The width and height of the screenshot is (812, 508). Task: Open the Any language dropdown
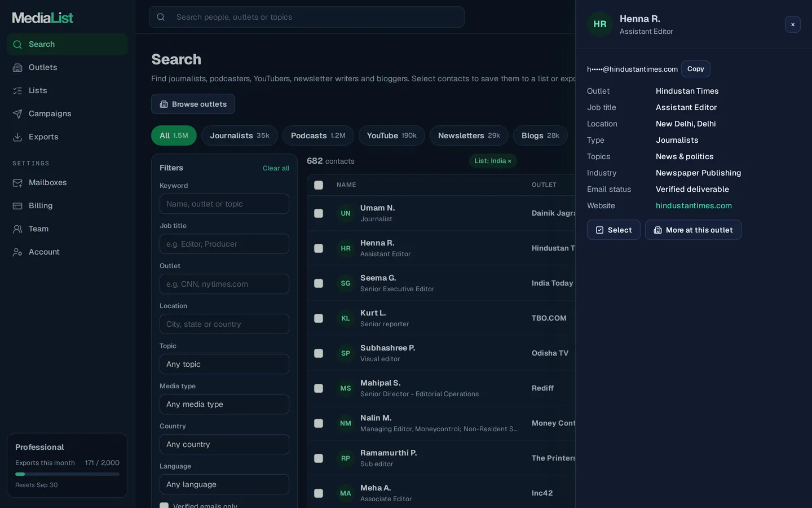[224, 484]
